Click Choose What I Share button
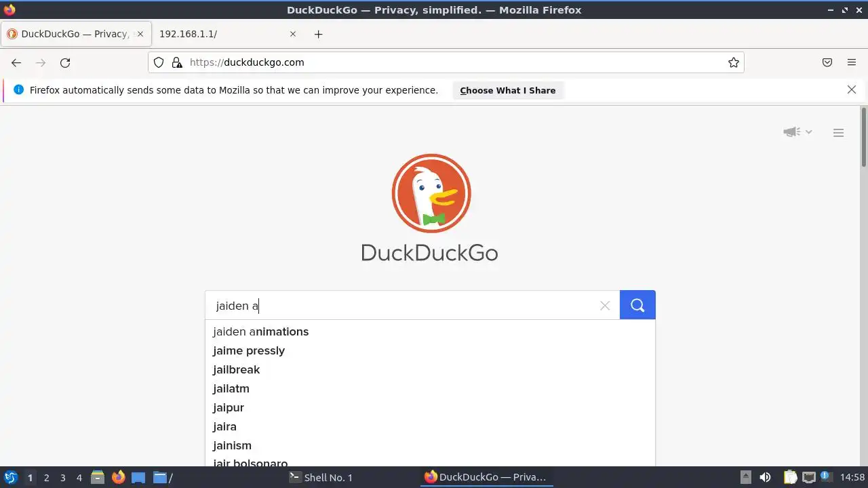The width and height of the screenshot is (868, 488). (507, 90)
